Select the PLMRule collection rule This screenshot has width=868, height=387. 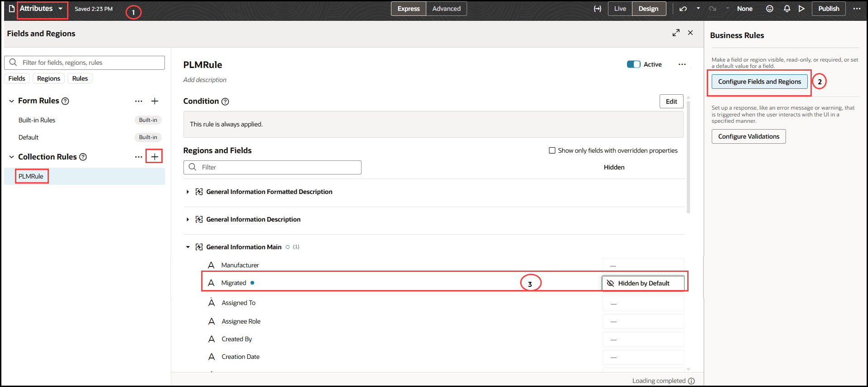pyautogui.click(x=84, y=176)
